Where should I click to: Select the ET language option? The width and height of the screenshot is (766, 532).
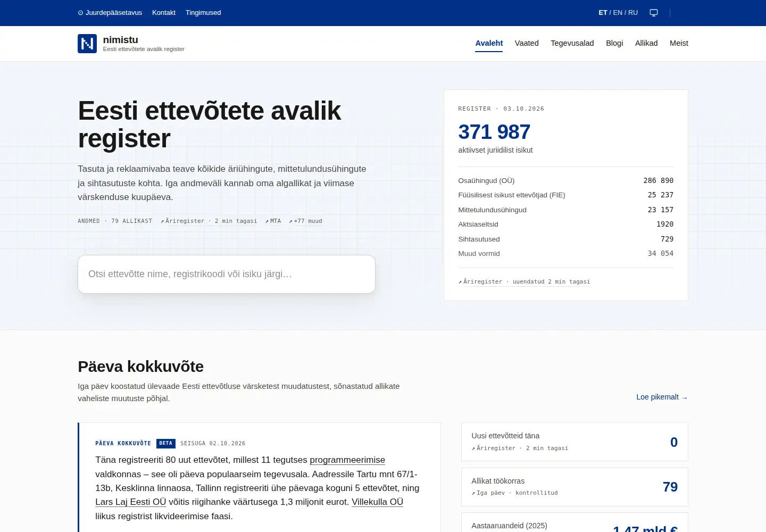[x=603, y=13]
